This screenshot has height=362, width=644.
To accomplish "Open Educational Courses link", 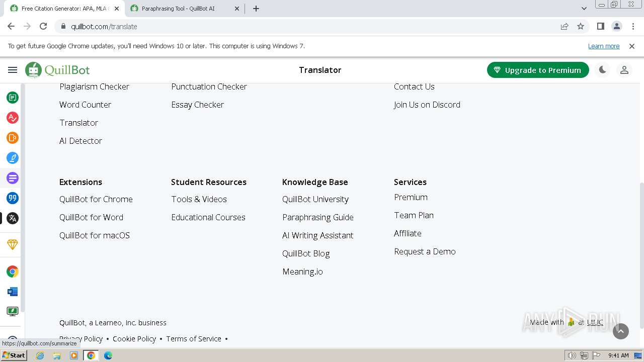I will [208, 217].
